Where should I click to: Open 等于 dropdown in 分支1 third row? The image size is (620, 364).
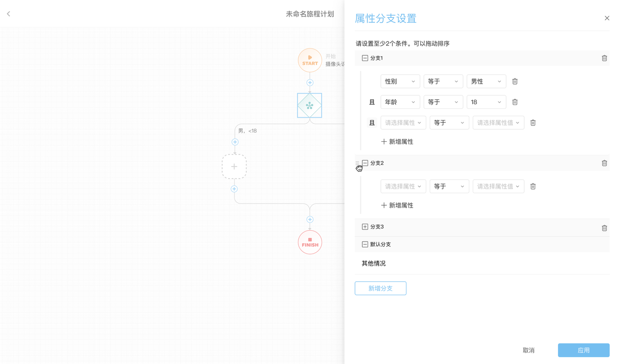[x=449, y=123]
